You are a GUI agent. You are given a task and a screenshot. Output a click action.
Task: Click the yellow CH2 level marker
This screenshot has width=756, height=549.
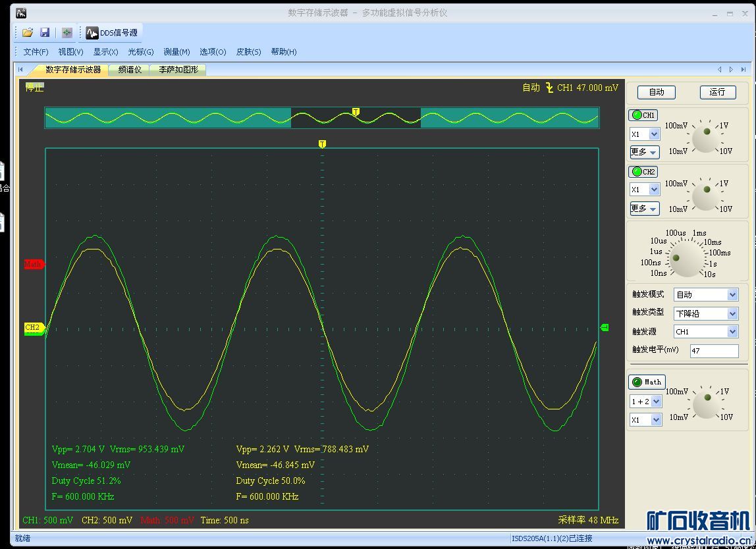coord(33,327)
